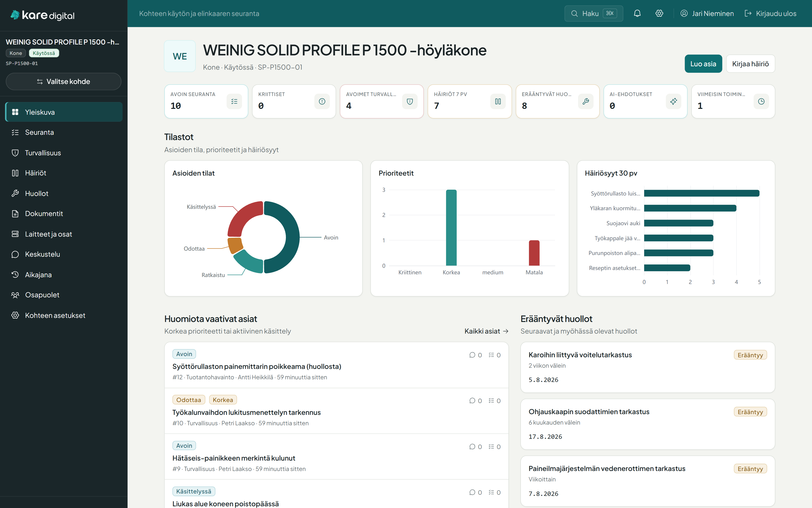812x508 pixels.
Task: Click the shield icon in Avoimet turvall card
Action: point(410,101)
